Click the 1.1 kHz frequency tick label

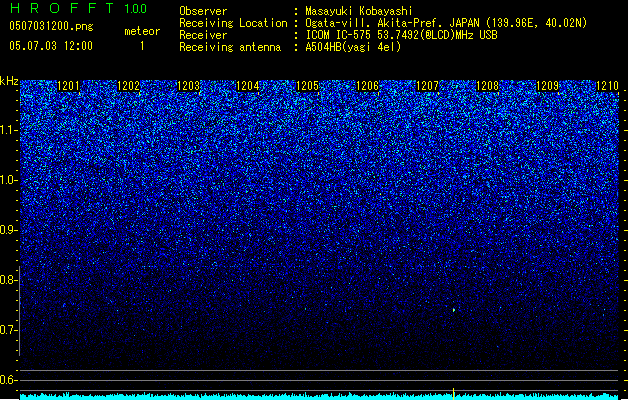pos(8,130)
